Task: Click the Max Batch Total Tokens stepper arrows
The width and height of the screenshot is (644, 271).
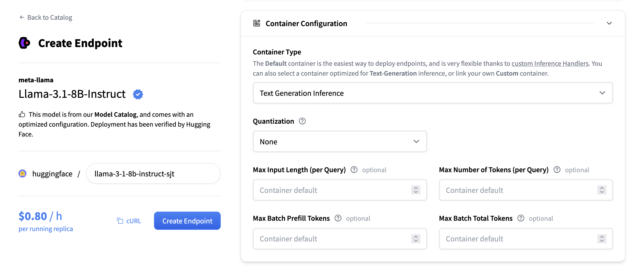Action: tap(602, 239)
